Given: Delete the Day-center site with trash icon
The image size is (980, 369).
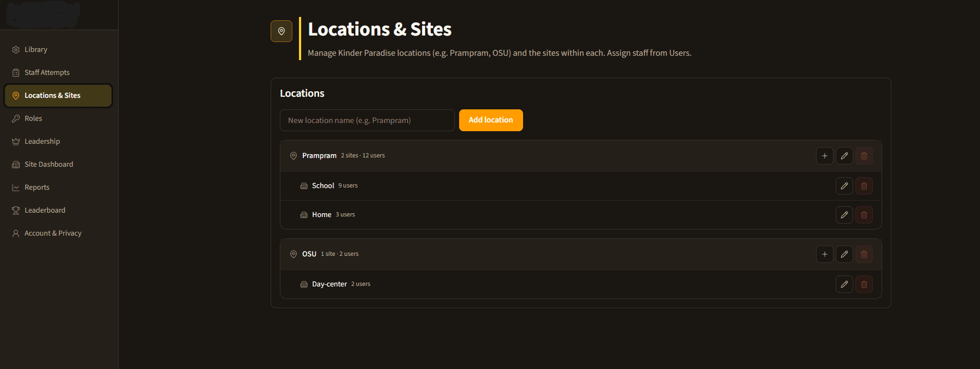Looking at the screenshot, I should pos(864,284).
